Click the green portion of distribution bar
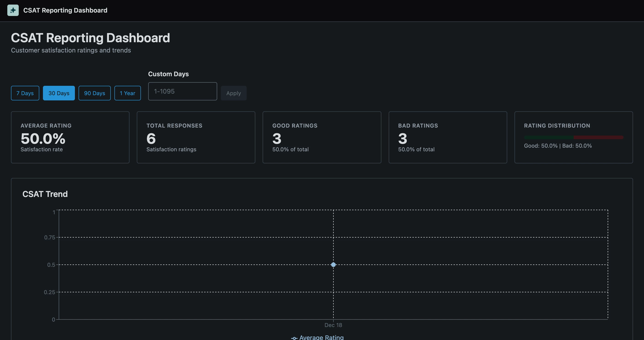The image size is (644, 340). click(549, 137)
